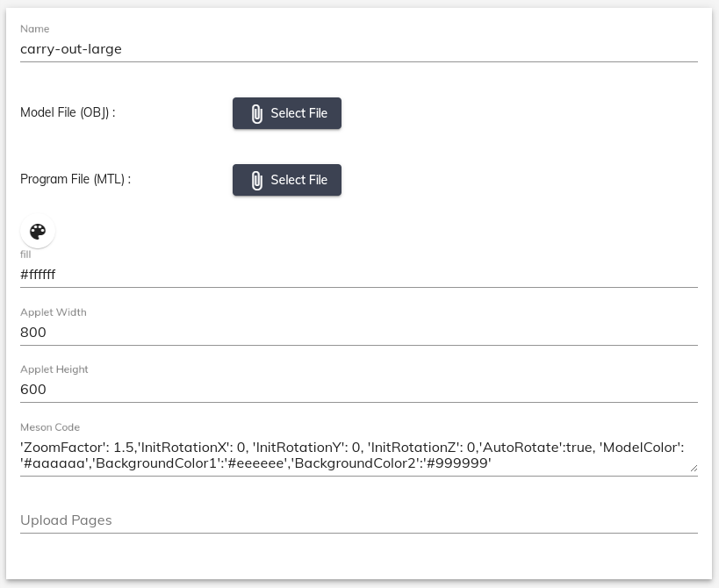Click Select File text for OBJ model
Viewport: 719px width, 588px height.
click(x=299, y=113)
